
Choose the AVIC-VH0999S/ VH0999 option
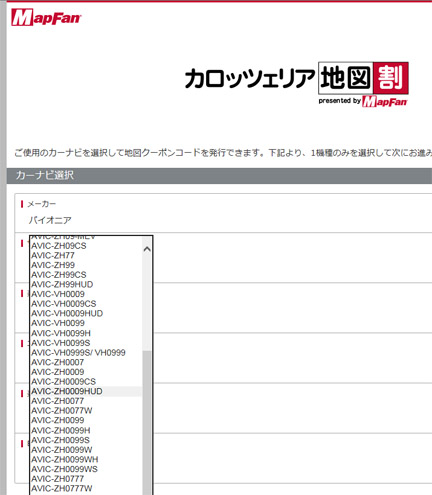[x=86, y=353]
